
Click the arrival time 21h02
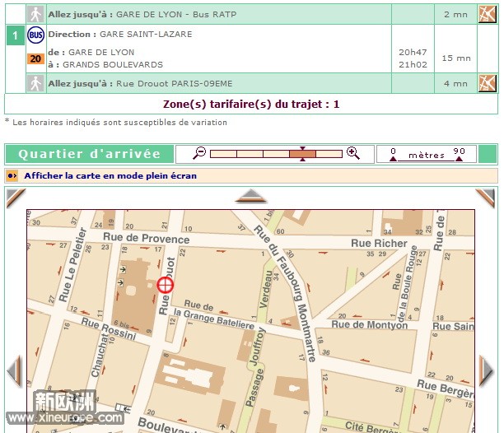(x=413, y=64)
